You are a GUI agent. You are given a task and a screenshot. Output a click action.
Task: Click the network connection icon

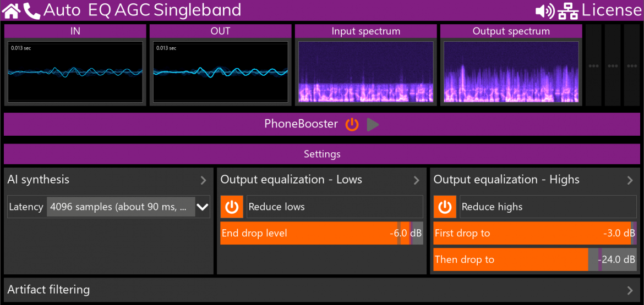pos(568,10)
